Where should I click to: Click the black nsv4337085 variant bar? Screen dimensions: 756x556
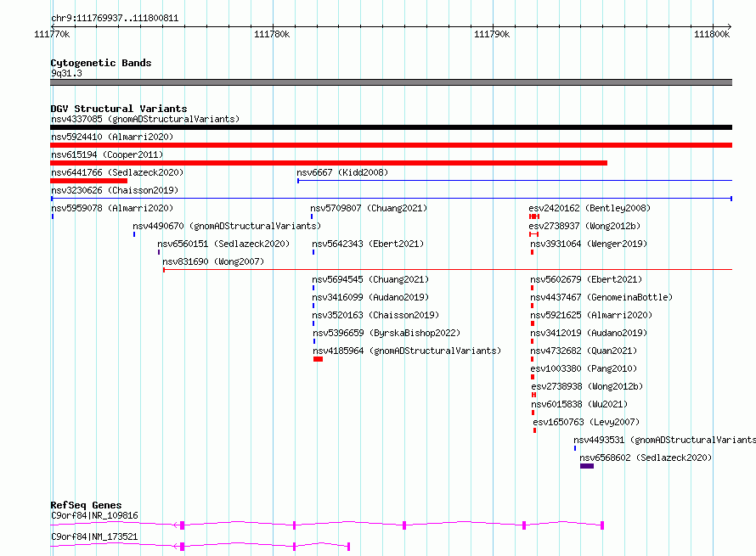click(x=391, y=127)
